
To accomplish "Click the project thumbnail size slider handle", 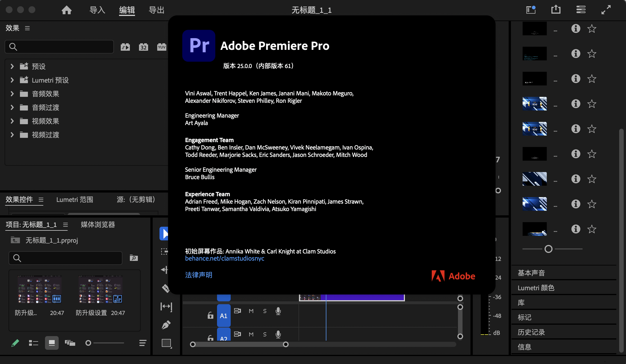I will click(x=88, y=343).
